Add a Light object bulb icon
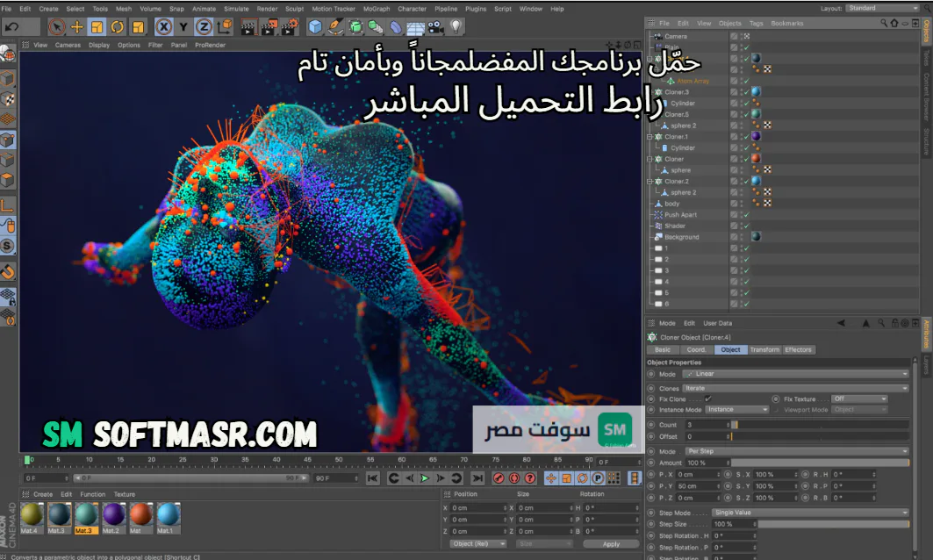 (x=456, y=27)
